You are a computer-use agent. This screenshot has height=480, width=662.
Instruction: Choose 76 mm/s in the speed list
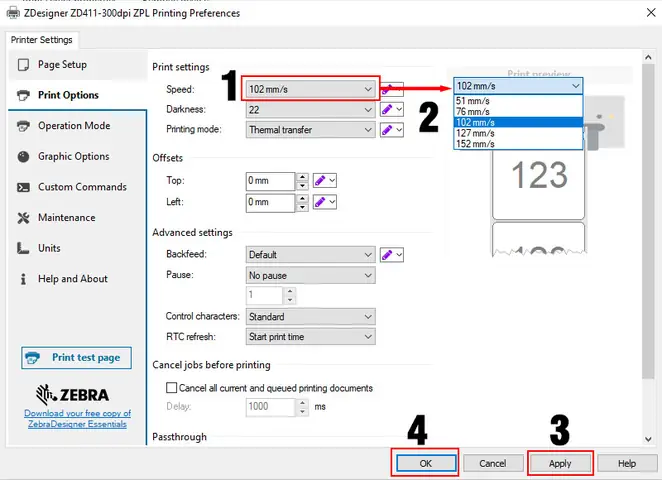coord(518,111)
